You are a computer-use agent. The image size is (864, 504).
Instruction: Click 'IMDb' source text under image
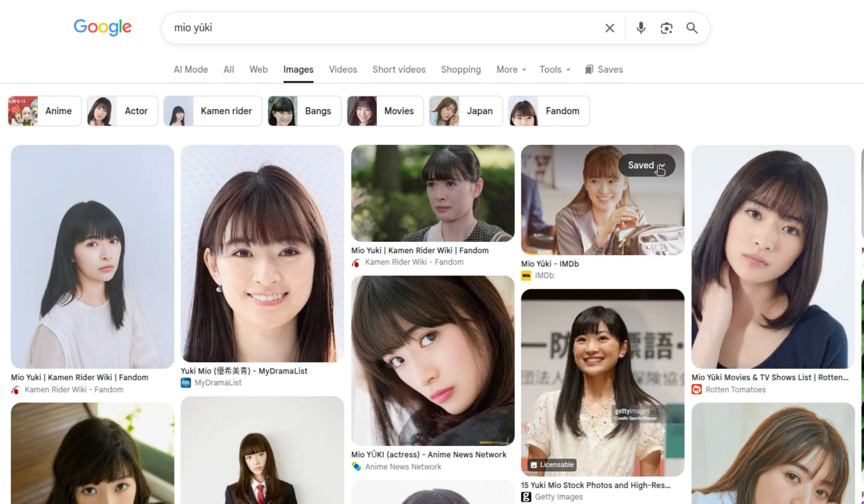544,276
